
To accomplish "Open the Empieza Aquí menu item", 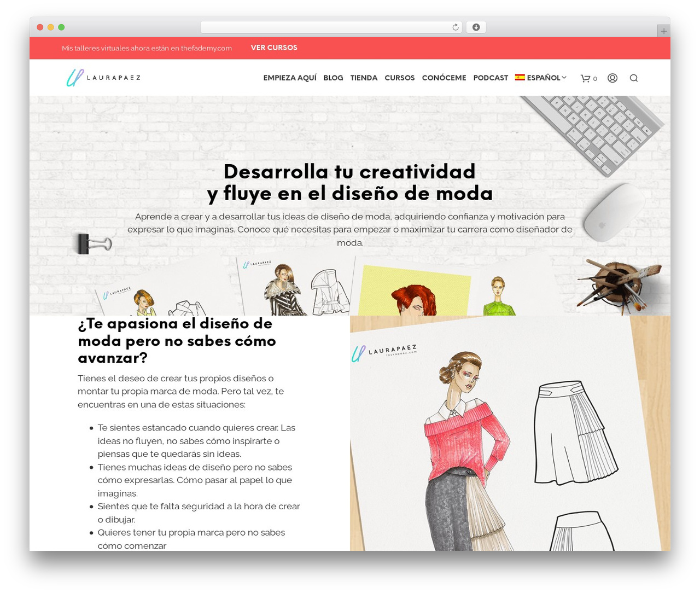I will pos(290,78).
